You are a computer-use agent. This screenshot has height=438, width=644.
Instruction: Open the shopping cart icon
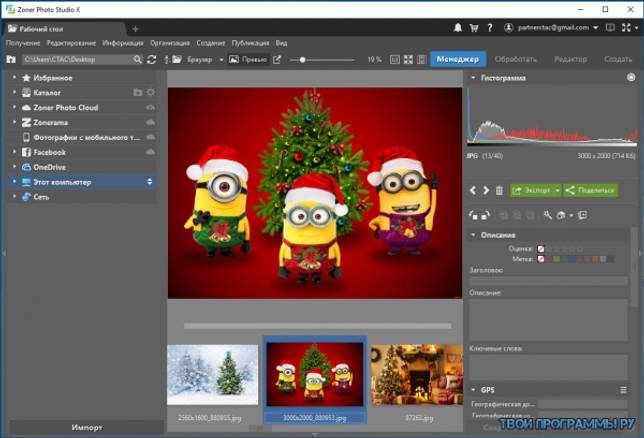[474, 28]
